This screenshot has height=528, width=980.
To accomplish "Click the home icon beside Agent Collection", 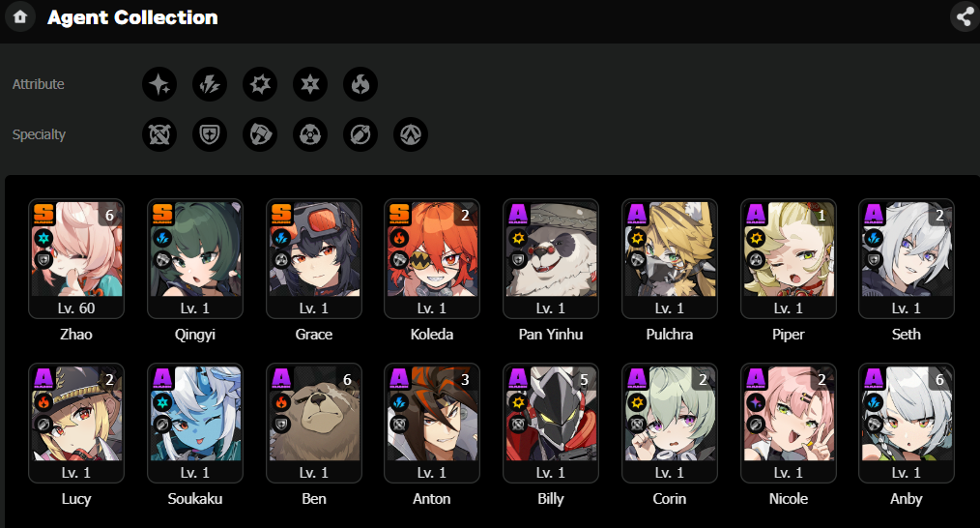I will pos(20,16).
